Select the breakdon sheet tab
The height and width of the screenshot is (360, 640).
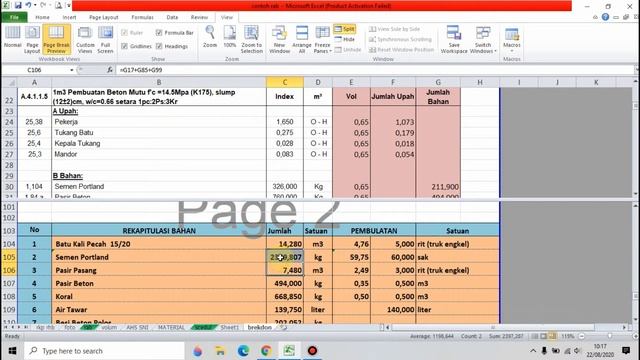pos(260,327)
